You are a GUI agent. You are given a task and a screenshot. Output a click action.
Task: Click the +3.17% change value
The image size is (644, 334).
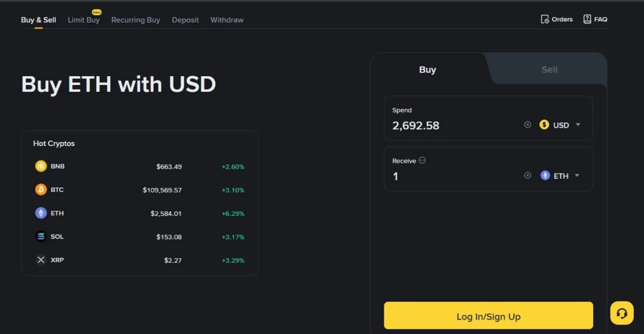233,237
